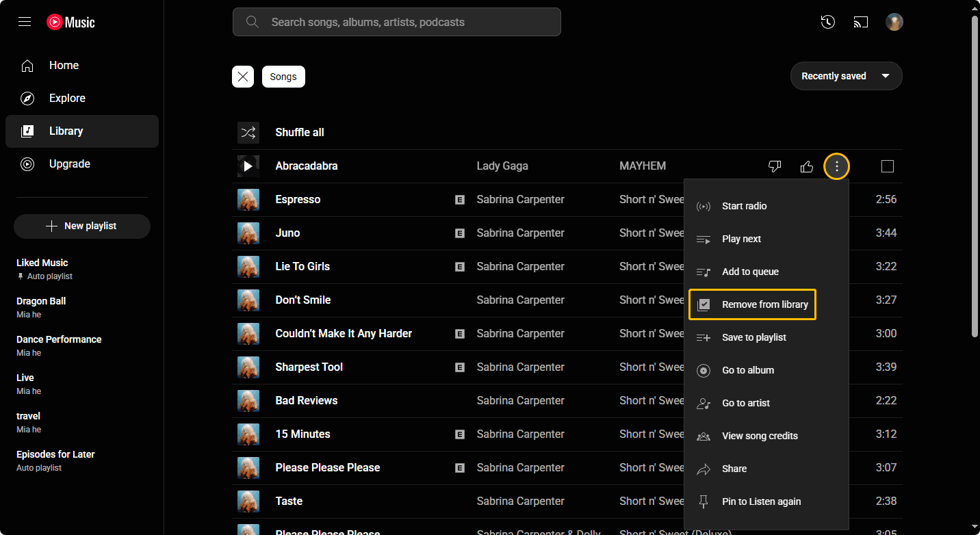Navigate to Home in the sidebar
980x535 pixels.
click(82, 66)
